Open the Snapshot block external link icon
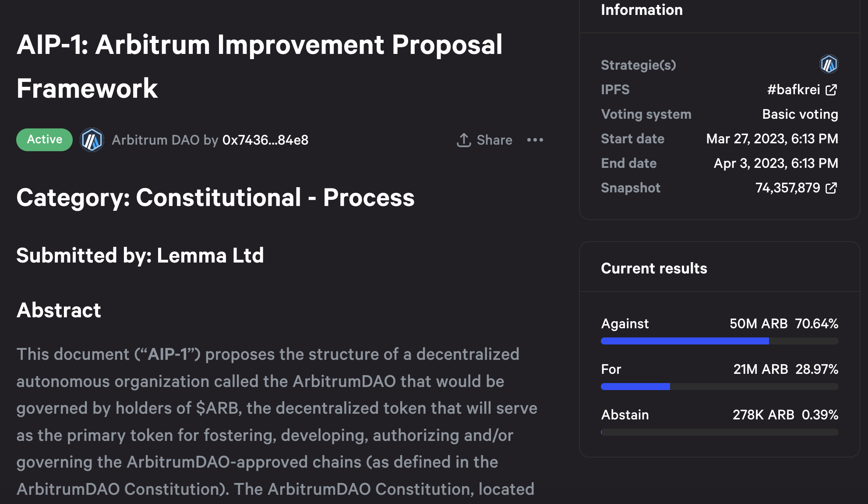 point(831,188)
